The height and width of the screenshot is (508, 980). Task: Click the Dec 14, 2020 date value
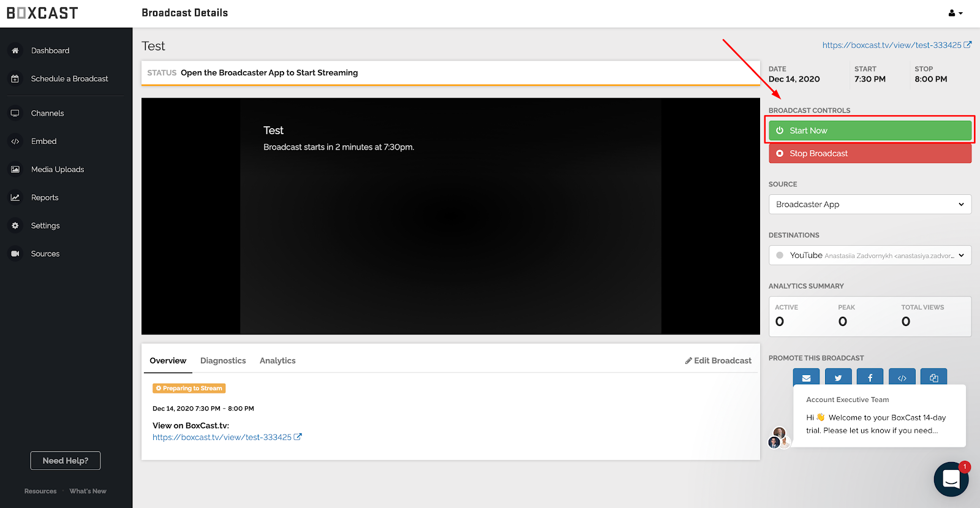pyautogui.click(x=794, y=79)
